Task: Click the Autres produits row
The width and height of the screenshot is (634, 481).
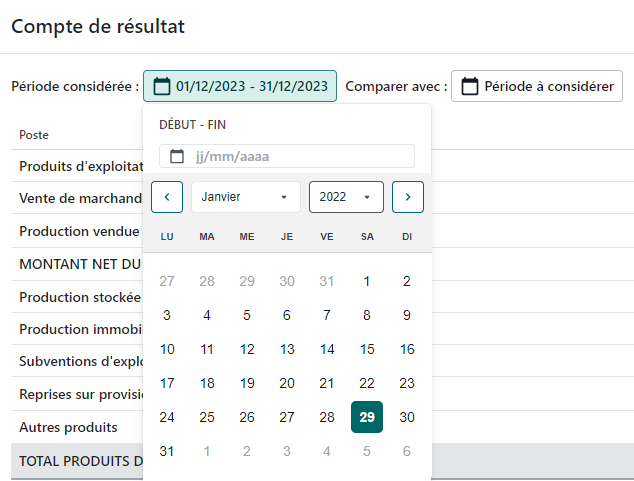Action: click(x=68, y=427)
